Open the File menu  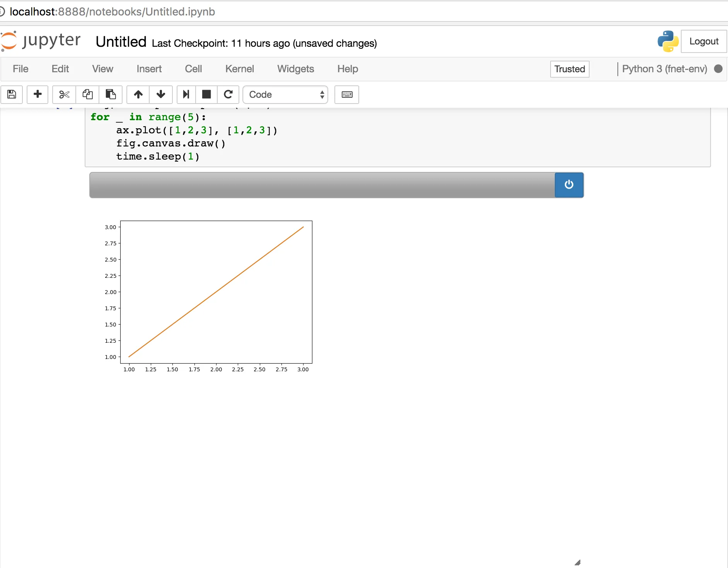tap(20, 69)
